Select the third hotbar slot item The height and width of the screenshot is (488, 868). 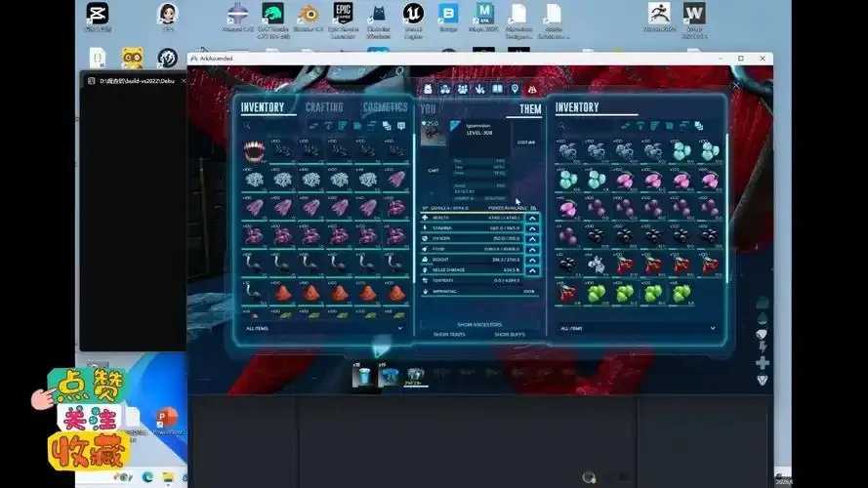[415, 376]
